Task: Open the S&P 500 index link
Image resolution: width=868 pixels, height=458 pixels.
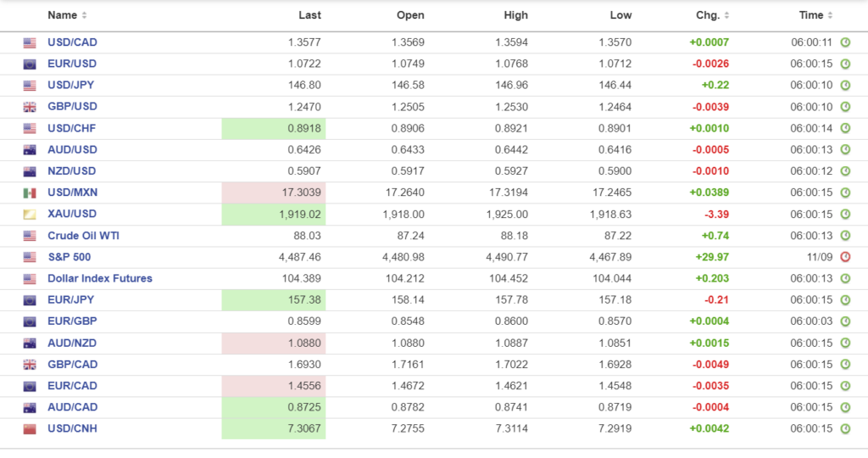Action: pyautogui.click(x=69, y=257)
